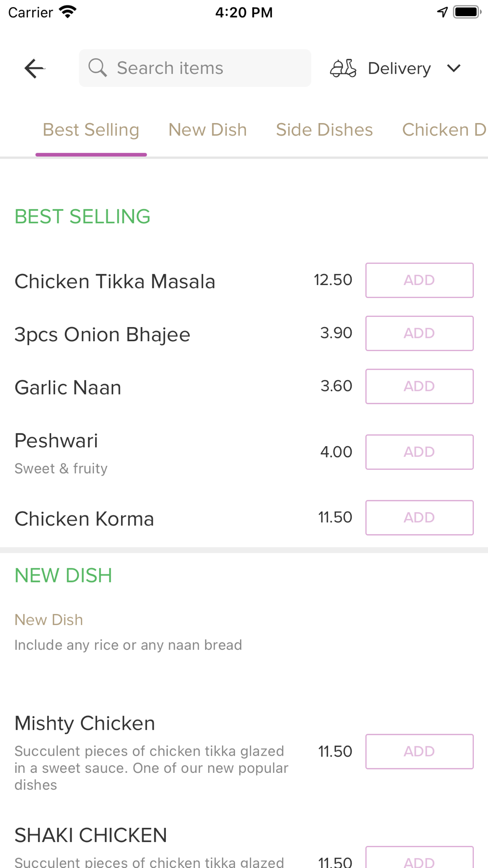Select the Best Selling tab
Screen dimensions: 488x868
(x=91, y=130)
